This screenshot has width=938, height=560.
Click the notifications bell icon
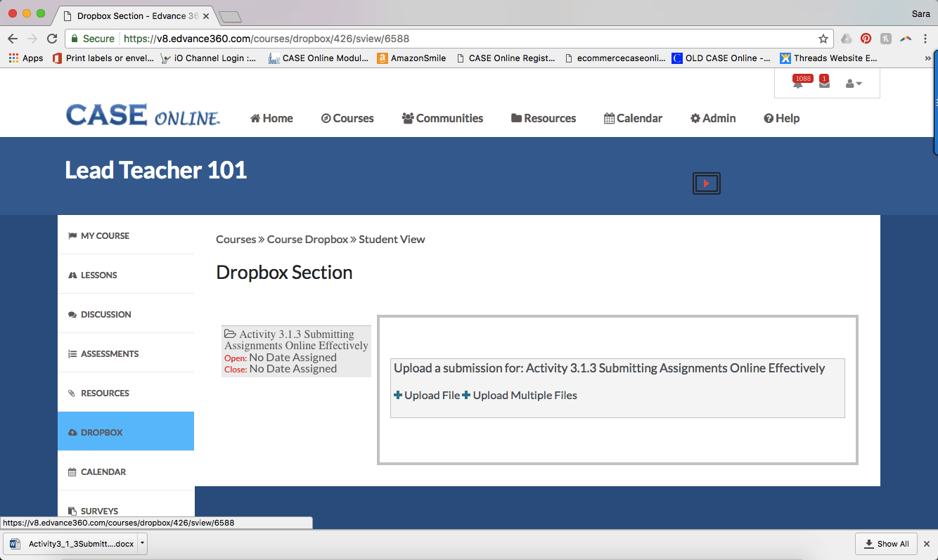(x=797, y=84)
